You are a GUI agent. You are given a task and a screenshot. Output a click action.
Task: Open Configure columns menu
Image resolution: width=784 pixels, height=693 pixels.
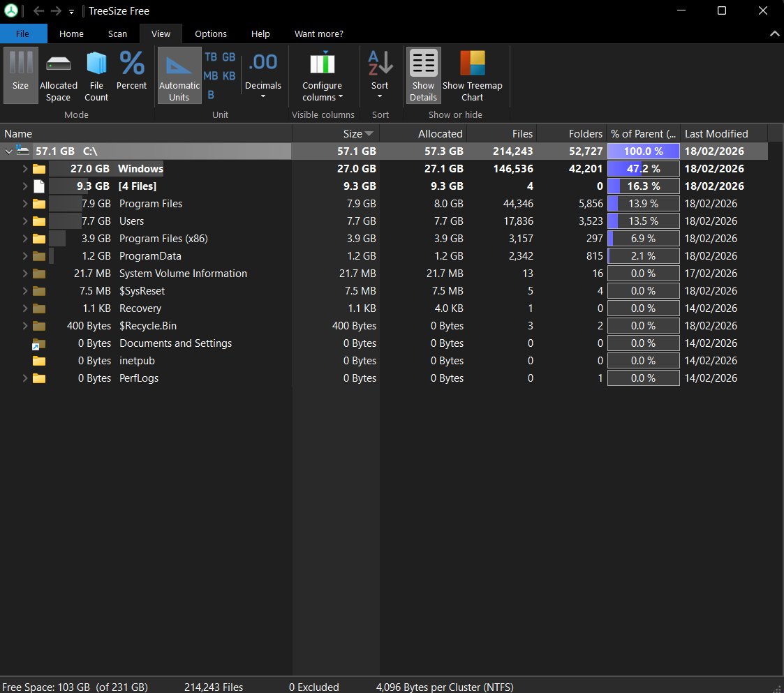point(323,75)
